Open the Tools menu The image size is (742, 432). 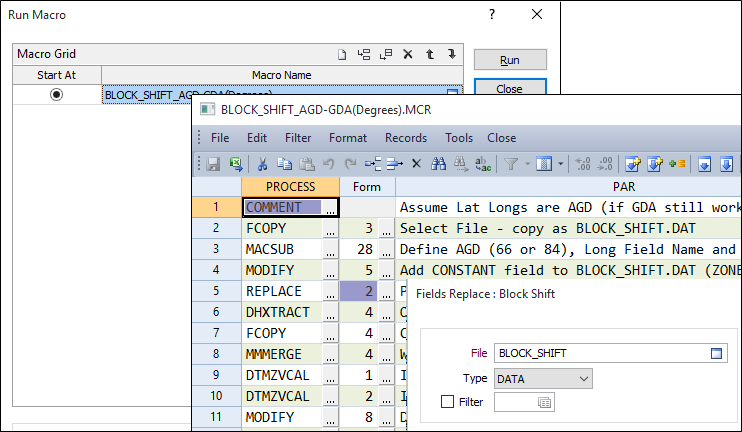tap(459, 138)
